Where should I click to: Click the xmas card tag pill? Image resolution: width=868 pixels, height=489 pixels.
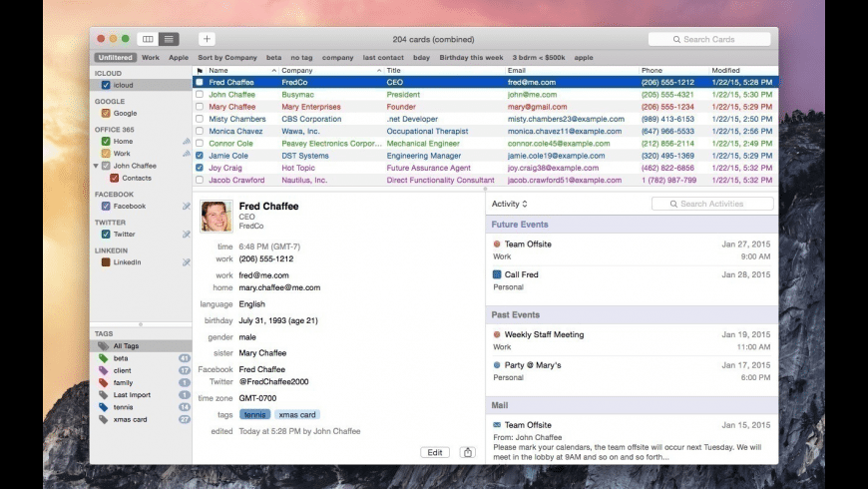(x=297, y=415)
